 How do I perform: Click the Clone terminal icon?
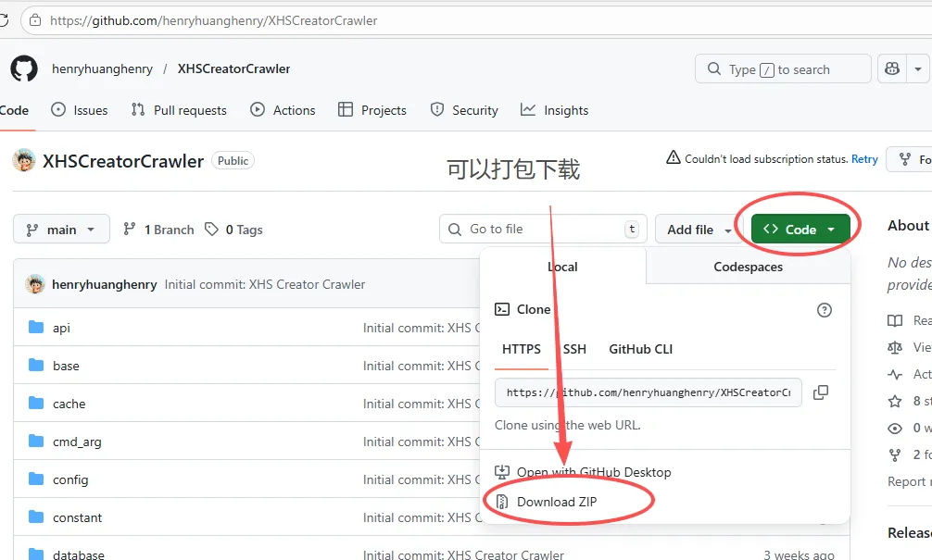click(502, 309)
